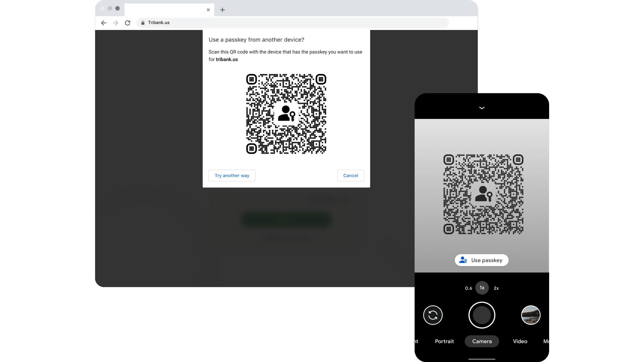Select the Camera mode tab
Viewport: 644px width, 362px height.
482,341
